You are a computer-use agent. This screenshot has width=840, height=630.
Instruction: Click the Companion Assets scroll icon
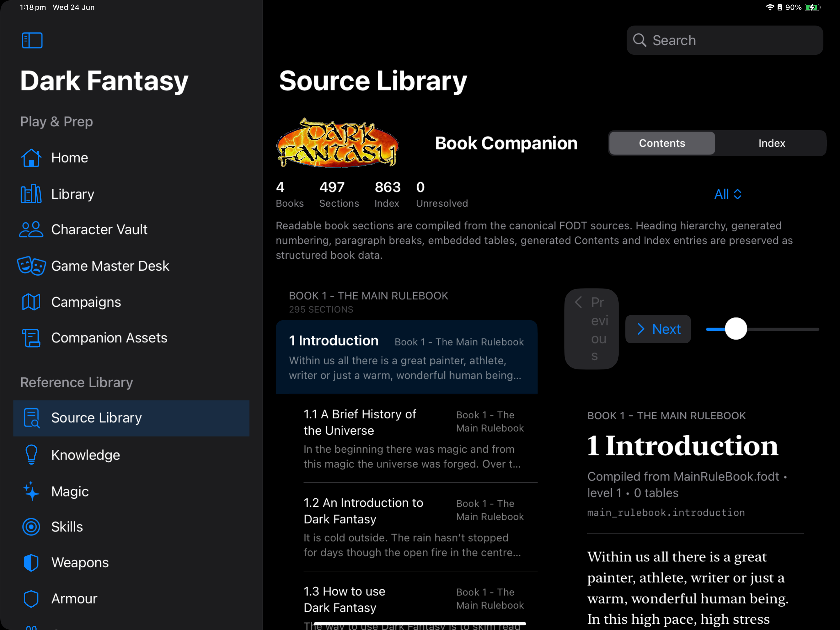(31, 338)
